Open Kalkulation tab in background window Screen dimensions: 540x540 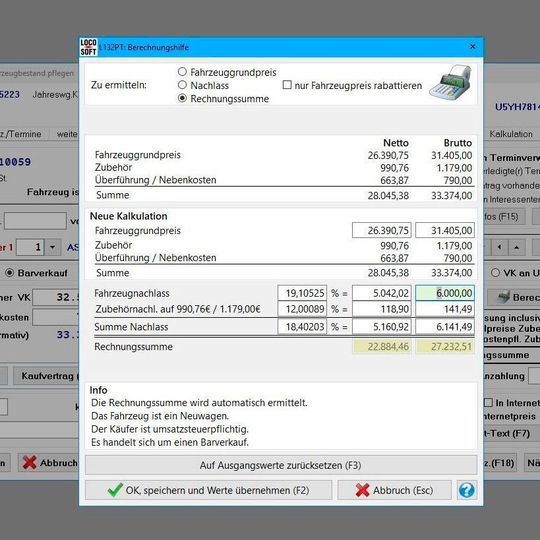click(511, 134)
